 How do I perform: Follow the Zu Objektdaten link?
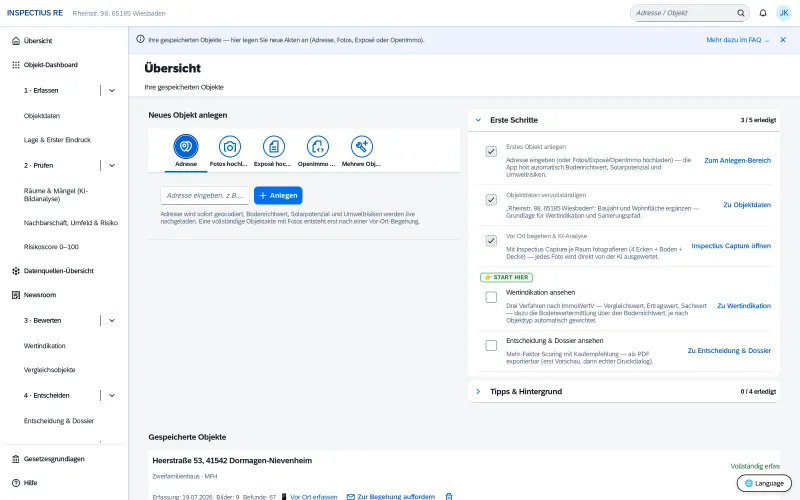[x=747, y=205]
